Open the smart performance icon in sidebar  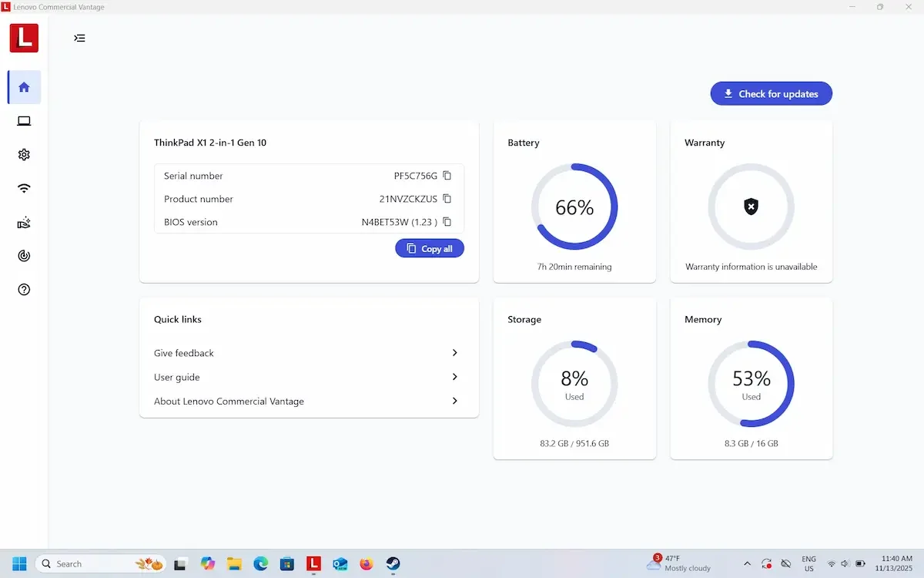[x=24, y=256]
